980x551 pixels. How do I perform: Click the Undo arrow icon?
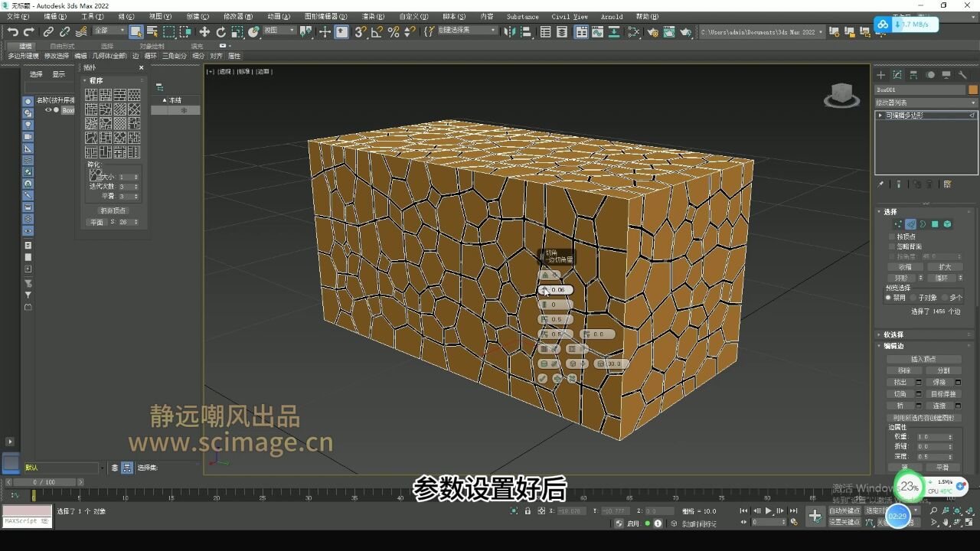coord(12,31)
